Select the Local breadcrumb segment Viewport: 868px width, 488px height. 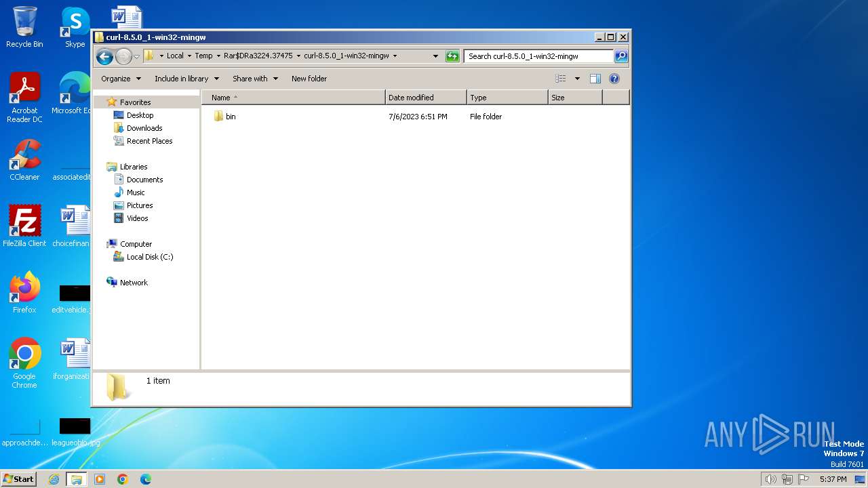pyautogui.click(x=175, y=56)
